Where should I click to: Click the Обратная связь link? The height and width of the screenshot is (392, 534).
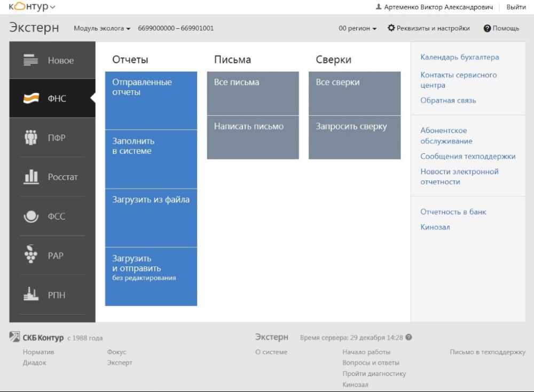click(x=448, y=100)
